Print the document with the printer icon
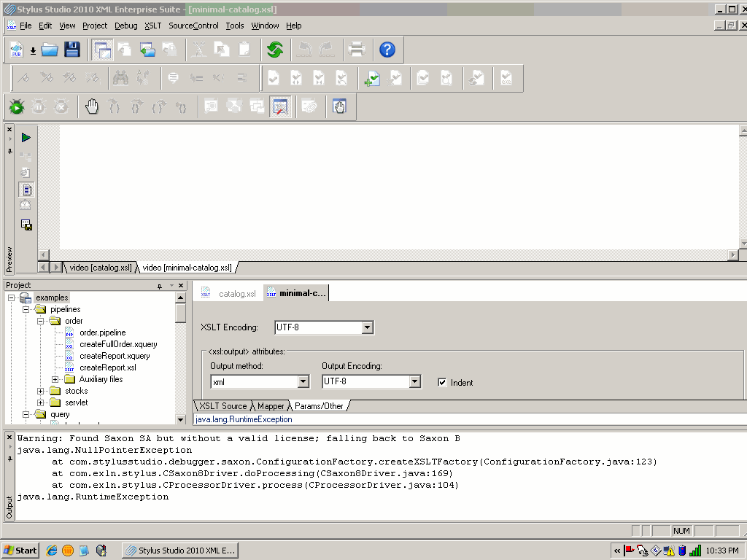This screenshot has height=560, width=747. [x=356, y=50]
